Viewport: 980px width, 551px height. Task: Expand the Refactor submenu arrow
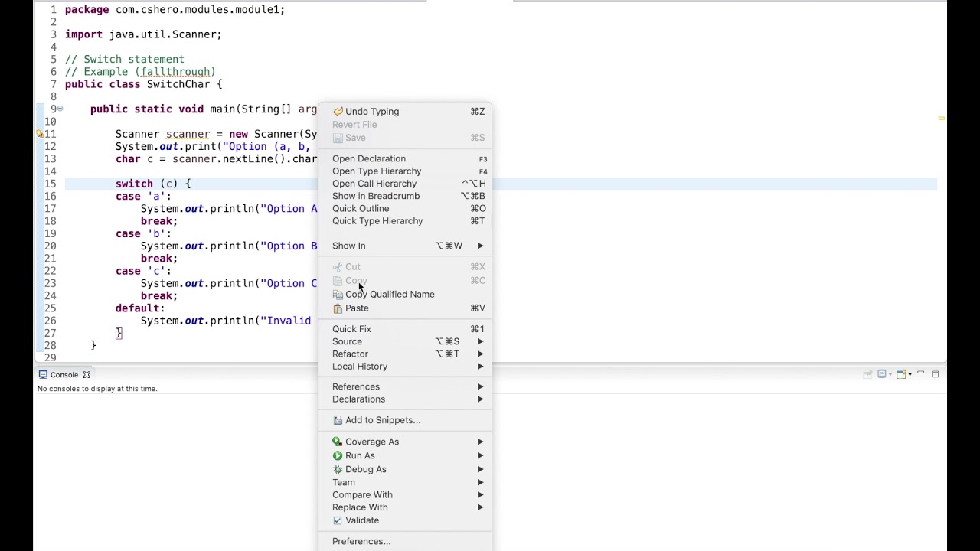click(480, 354)
